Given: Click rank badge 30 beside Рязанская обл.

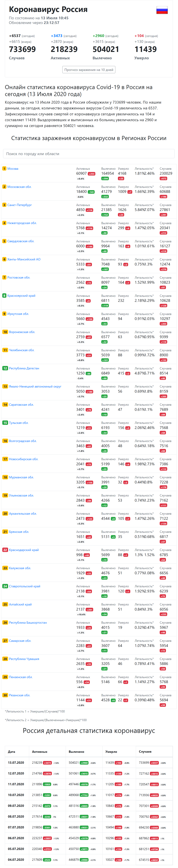Looking at the screenshot, I should 5,695.
